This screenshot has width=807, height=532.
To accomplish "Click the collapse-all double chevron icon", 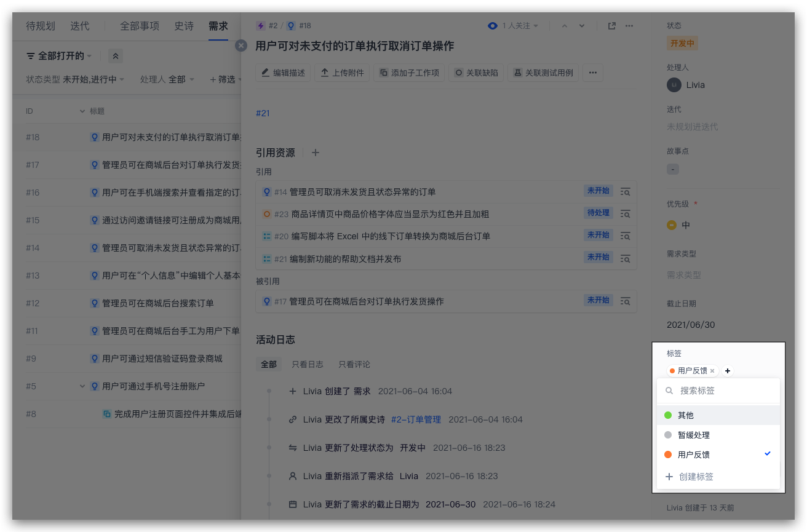I will pos(116,56).
